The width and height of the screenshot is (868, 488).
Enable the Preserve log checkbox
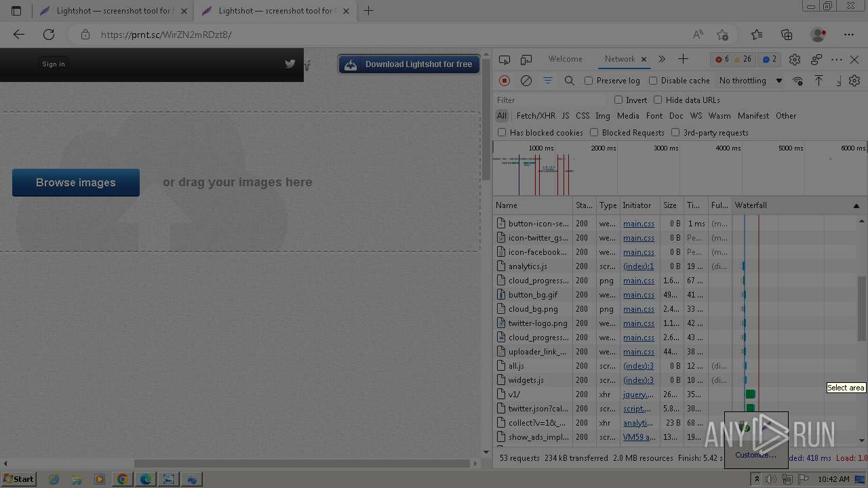589,81
